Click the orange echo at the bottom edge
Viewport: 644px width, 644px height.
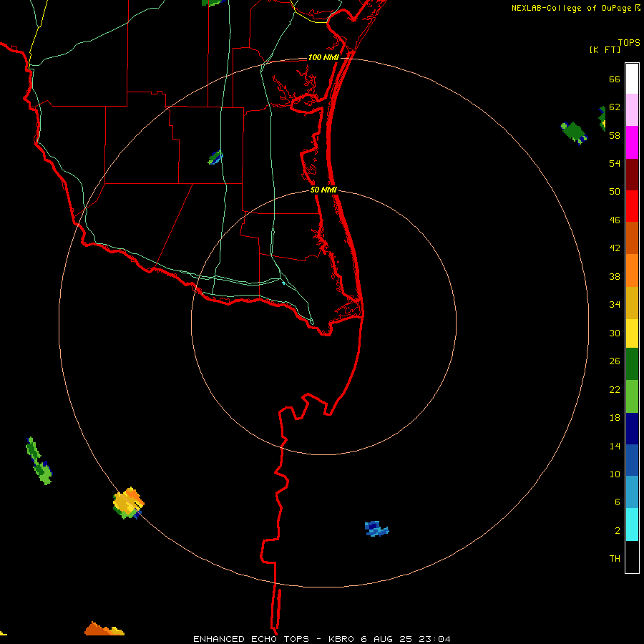(104, 629)
